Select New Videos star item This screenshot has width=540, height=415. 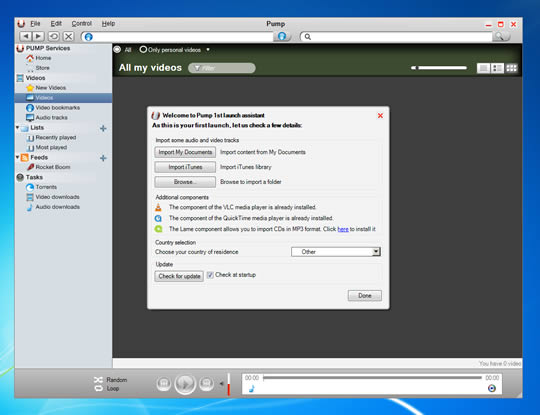(x=50, y=88)
